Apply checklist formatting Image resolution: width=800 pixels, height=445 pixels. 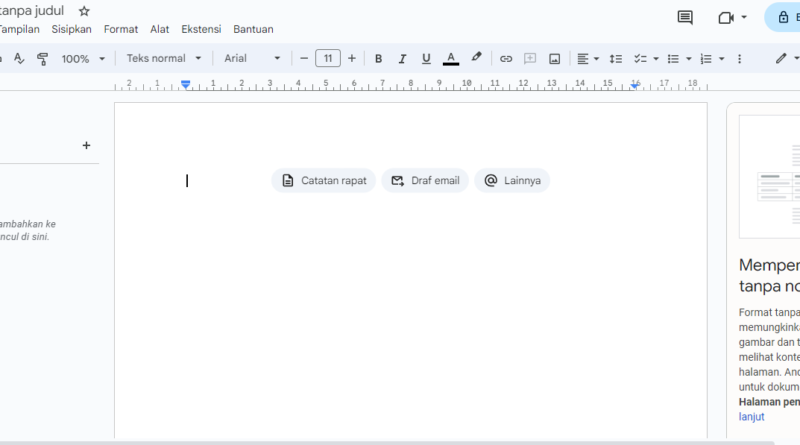(x=640, y=59)
